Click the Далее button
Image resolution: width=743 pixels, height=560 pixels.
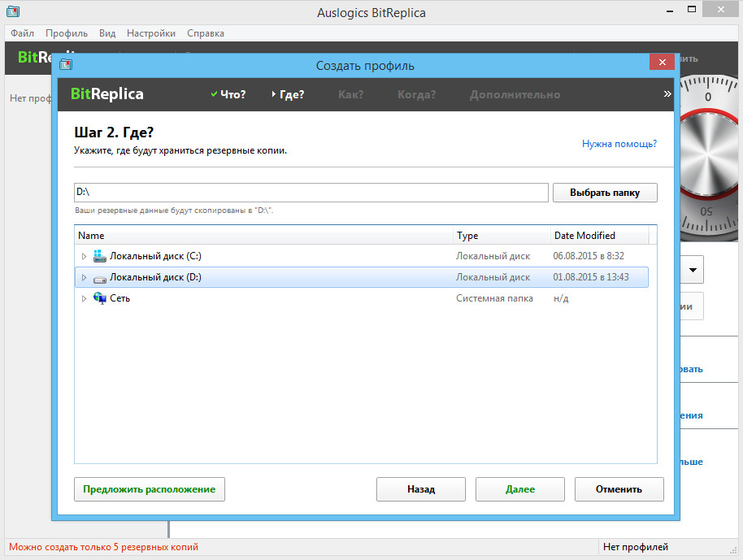pos(519,489)
